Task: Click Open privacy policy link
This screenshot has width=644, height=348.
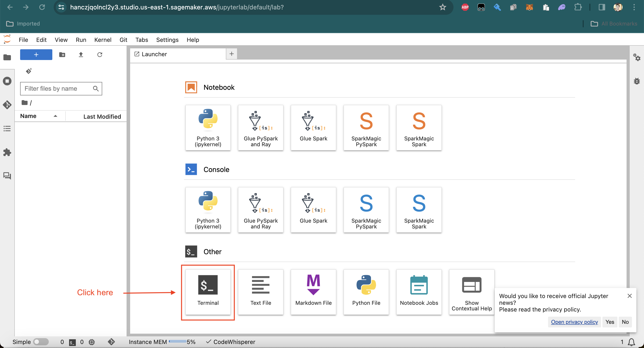Action: pyautogui.click(x=574, y=322)
